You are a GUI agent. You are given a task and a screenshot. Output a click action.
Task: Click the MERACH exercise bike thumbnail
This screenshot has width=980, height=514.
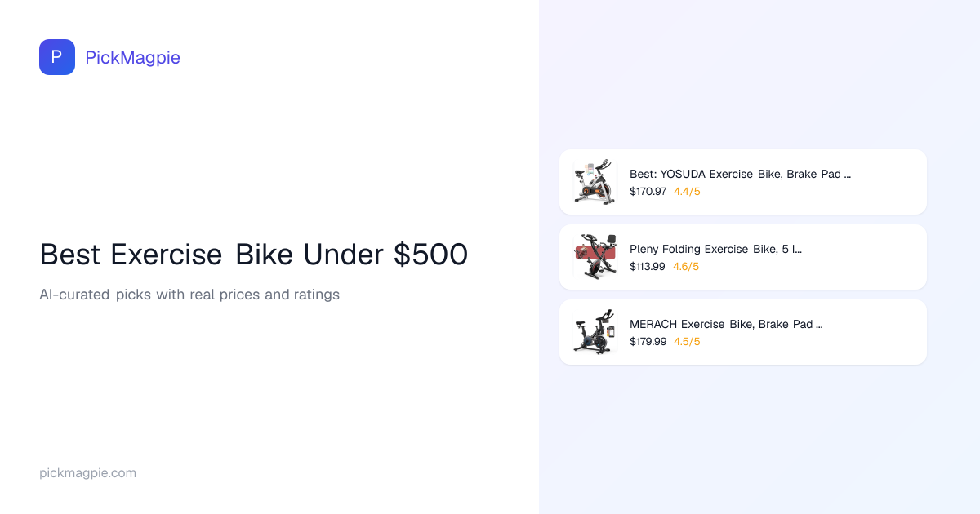coord(594,332)
